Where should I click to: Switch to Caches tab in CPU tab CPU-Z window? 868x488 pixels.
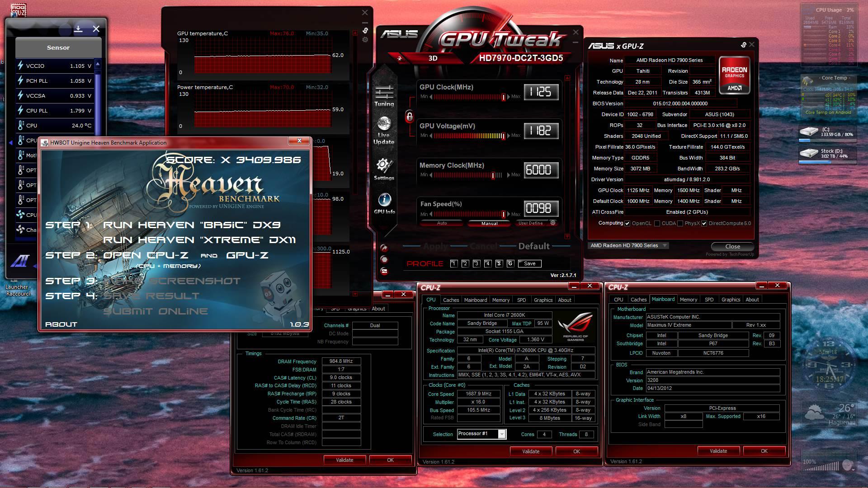451,300
